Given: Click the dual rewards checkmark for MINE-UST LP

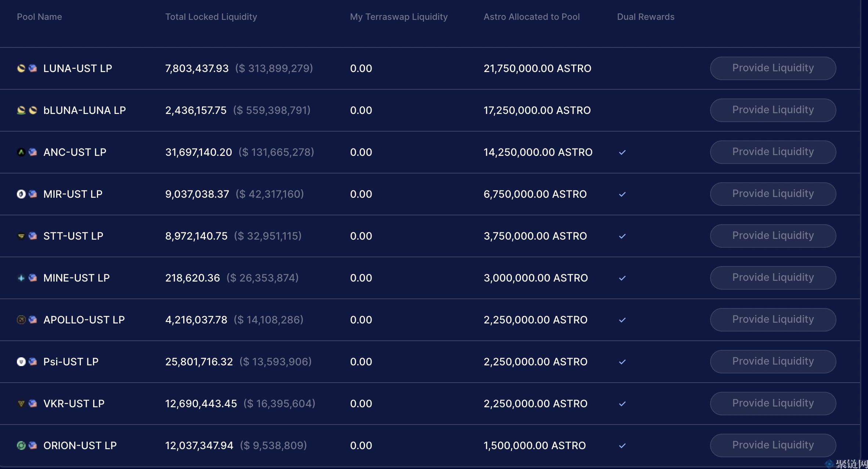Looking at the screenshot, I should [x=622, y=278].
